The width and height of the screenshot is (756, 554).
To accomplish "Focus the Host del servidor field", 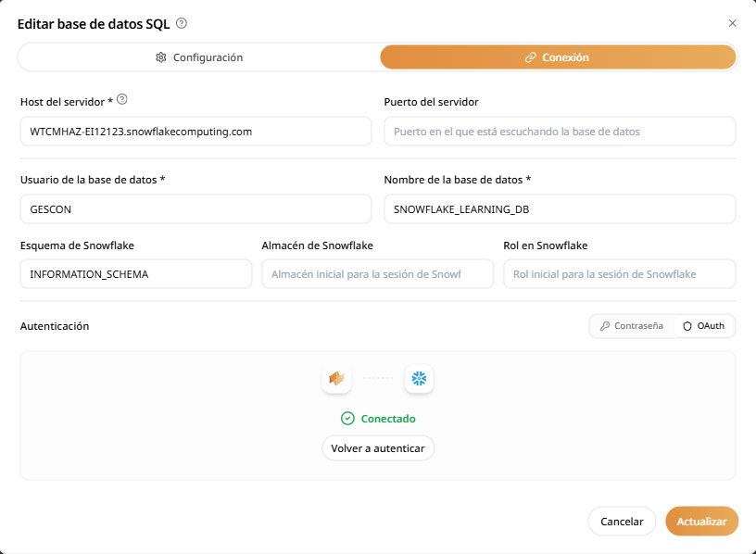I will [195, 132].
